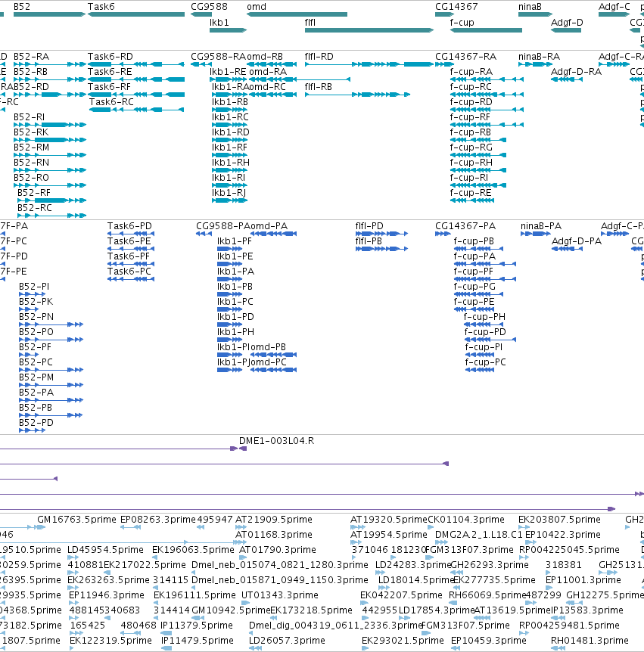Select the flfl gene label
This screenshot has width=644, height=652.
[310, 23]
